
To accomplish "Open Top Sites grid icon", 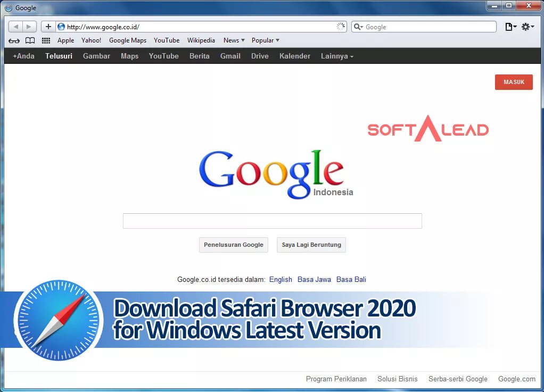I will point(46,40).
